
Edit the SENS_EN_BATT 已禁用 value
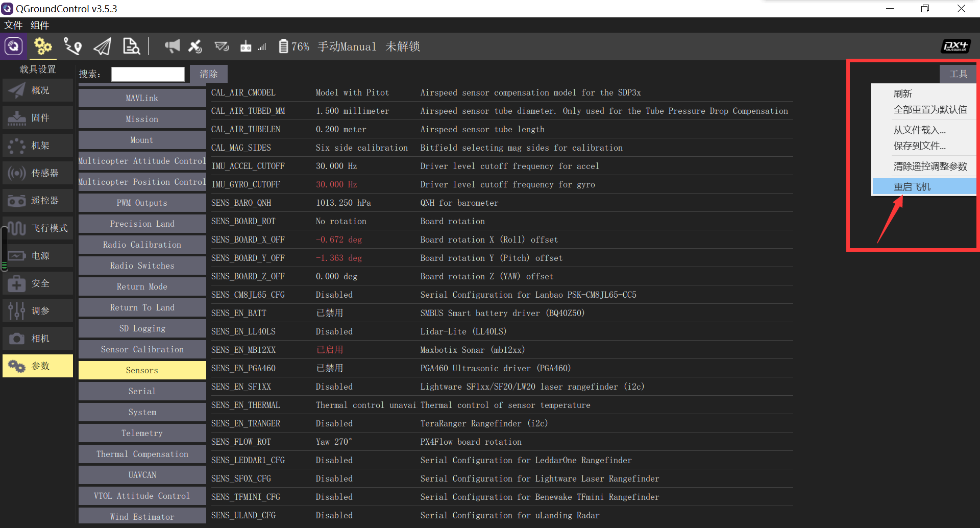[x=329, y=313]
